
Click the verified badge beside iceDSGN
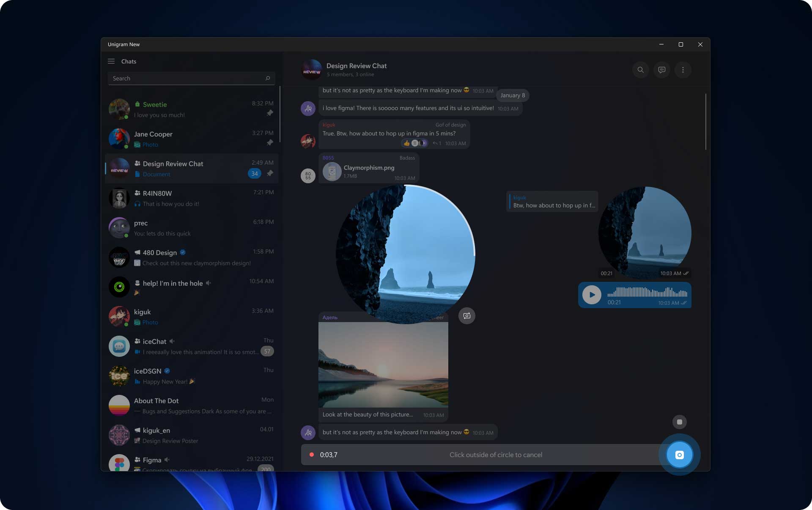(x=167, y=371)
